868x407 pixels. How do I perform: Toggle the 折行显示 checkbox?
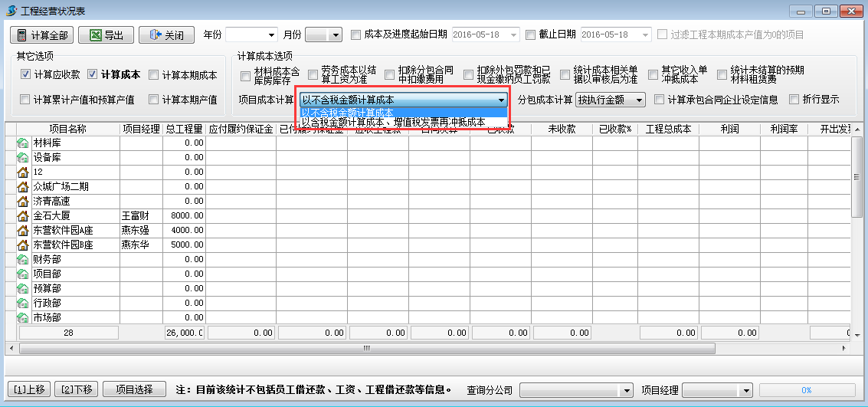(794, 100)
